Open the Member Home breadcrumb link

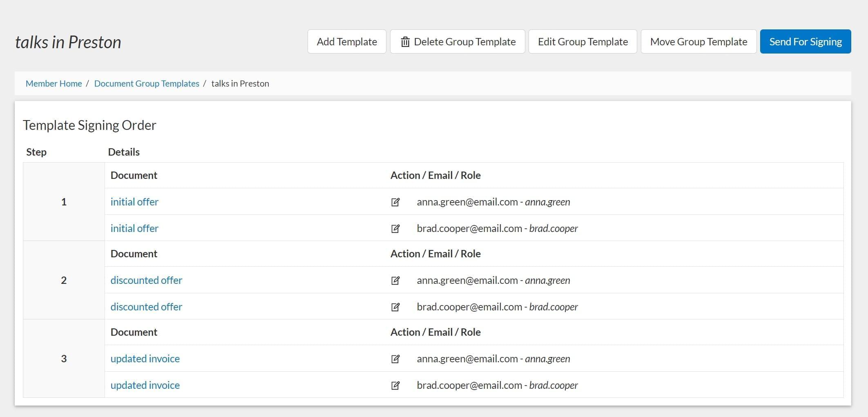[x=54, y=83]
